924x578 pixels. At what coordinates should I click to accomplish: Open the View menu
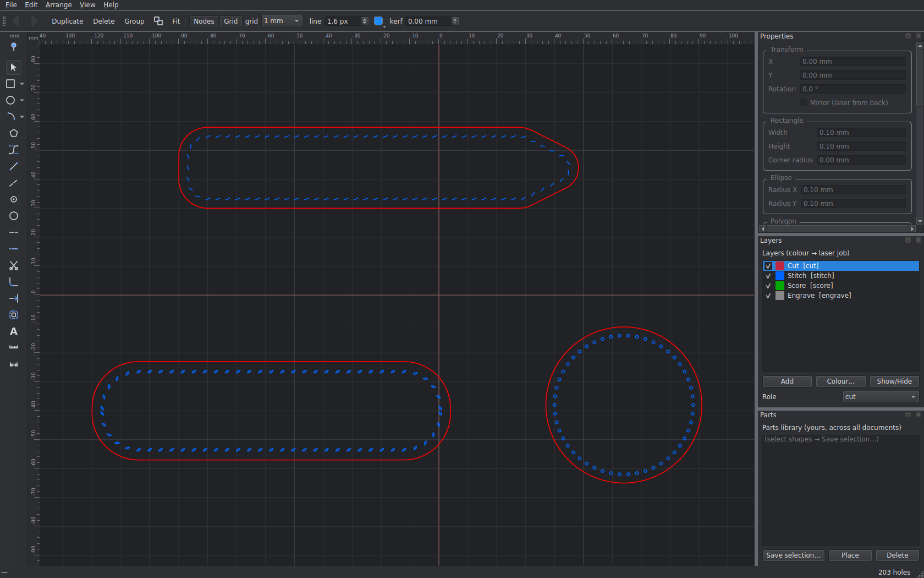tap(87, 5)
